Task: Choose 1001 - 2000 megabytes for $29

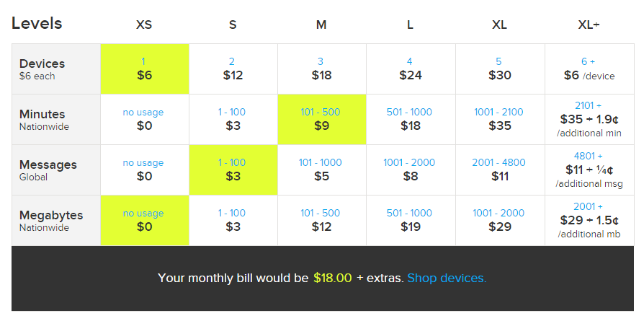Action: 500,221
